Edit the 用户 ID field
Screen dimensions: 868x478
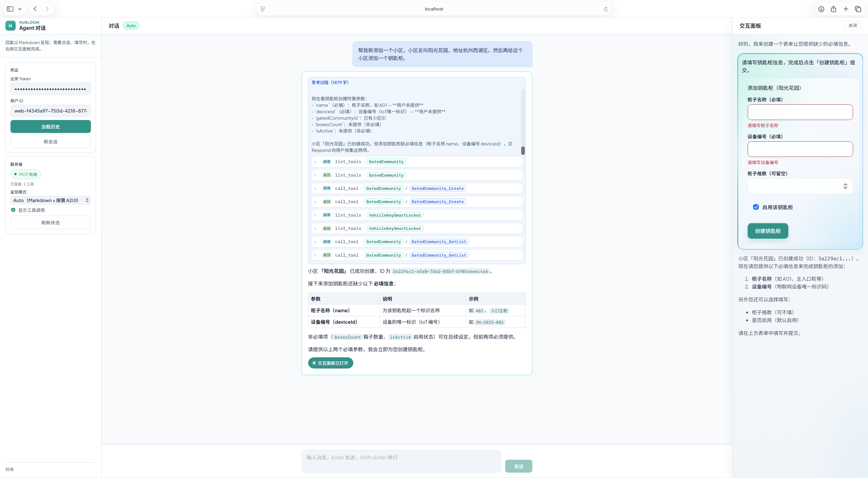[x=51, y=111]
